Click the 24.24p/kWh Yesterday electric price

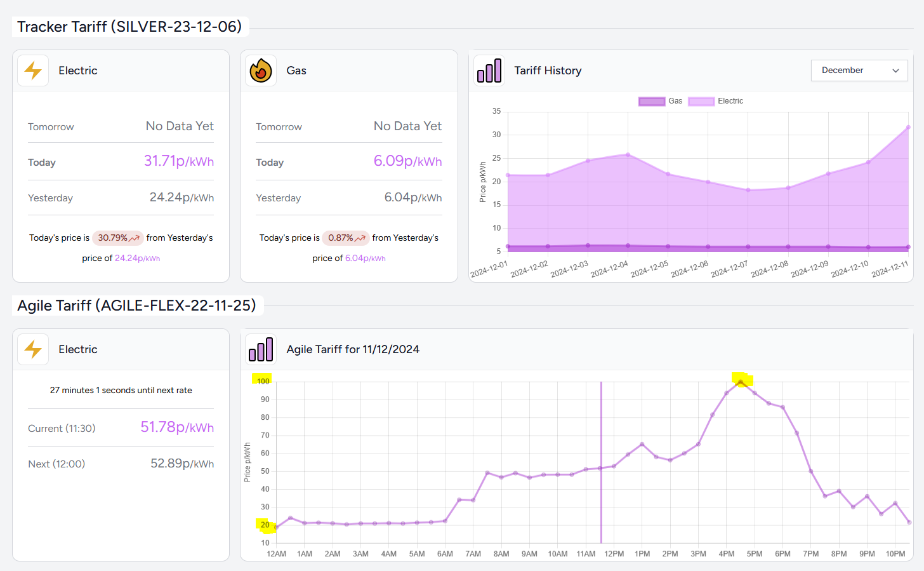click(x=181, y=198)
